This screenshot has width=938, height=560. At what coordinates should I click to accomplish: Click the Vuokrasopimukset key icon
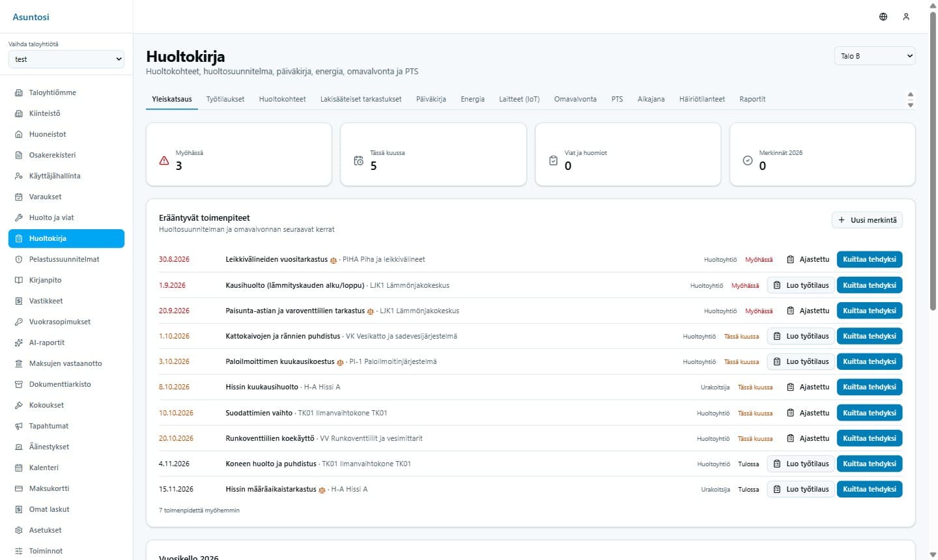click(19, 322)
